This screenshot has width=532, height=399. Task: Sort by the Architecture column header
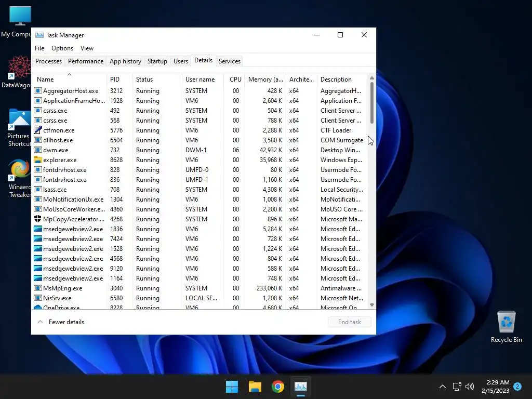pyautogui.click(x=301, y=79)
